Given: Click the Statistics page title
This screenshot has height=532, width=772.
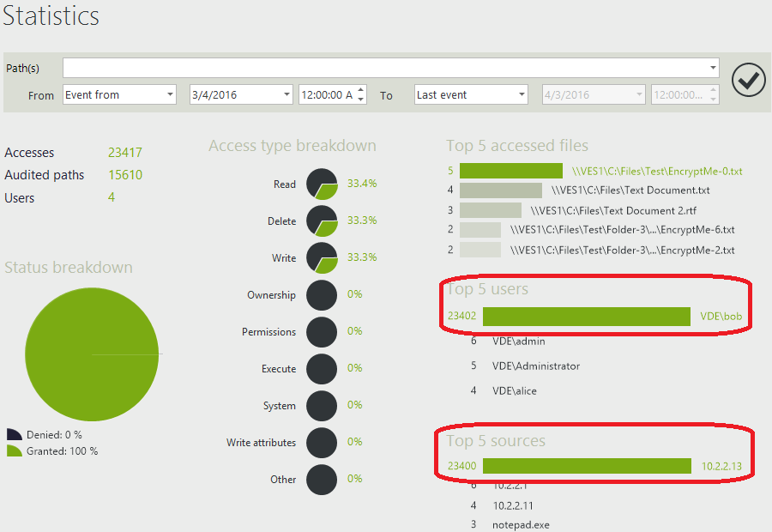Looking at the screenshot, I should [x=51, y=15].
